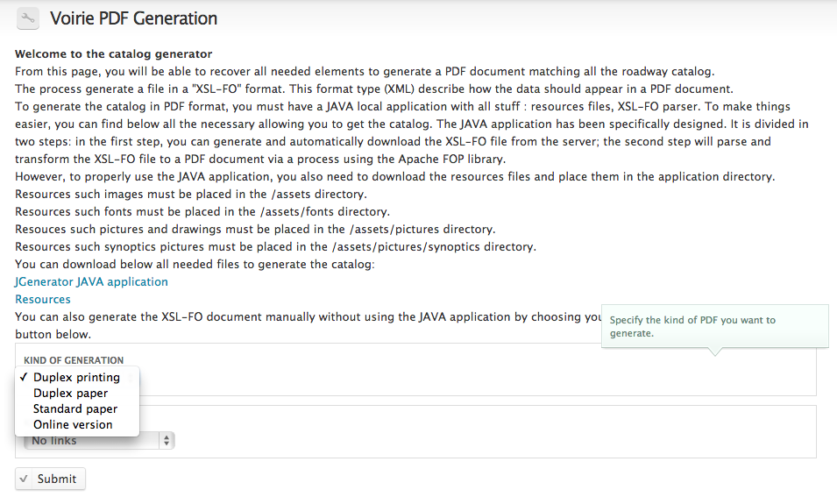Click the checkmark beside Duplex printing
Image resolution: width=837 pixels, height=504 pixels.
[x=24, y=377]
